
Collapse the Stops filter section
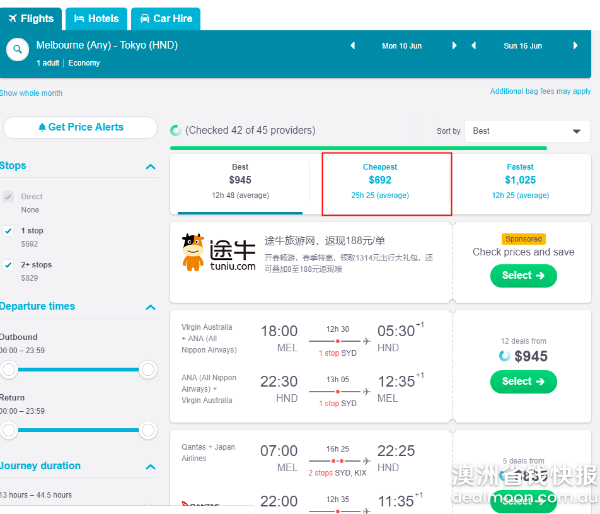(151, 166)
